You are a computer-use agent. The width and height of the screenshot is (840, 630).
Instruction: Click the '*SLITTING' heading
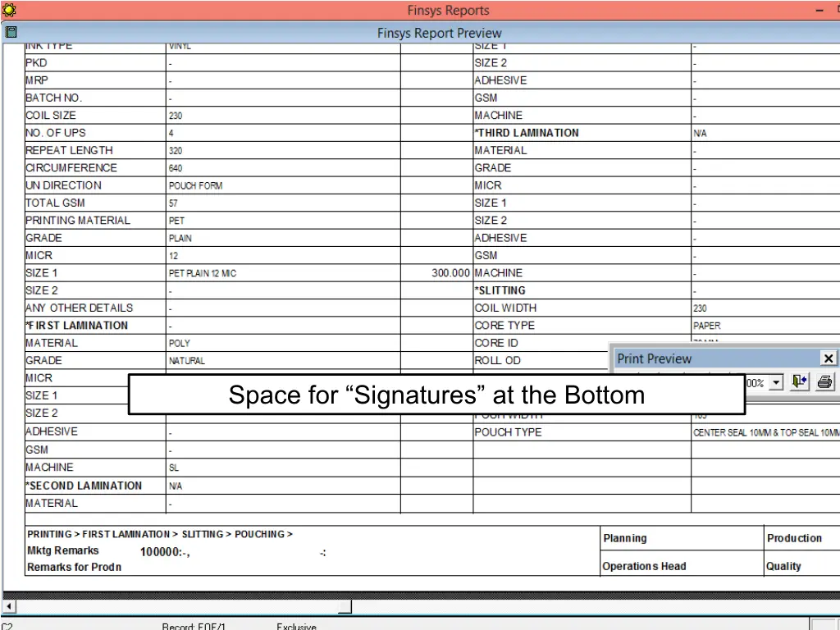point(500,290)
